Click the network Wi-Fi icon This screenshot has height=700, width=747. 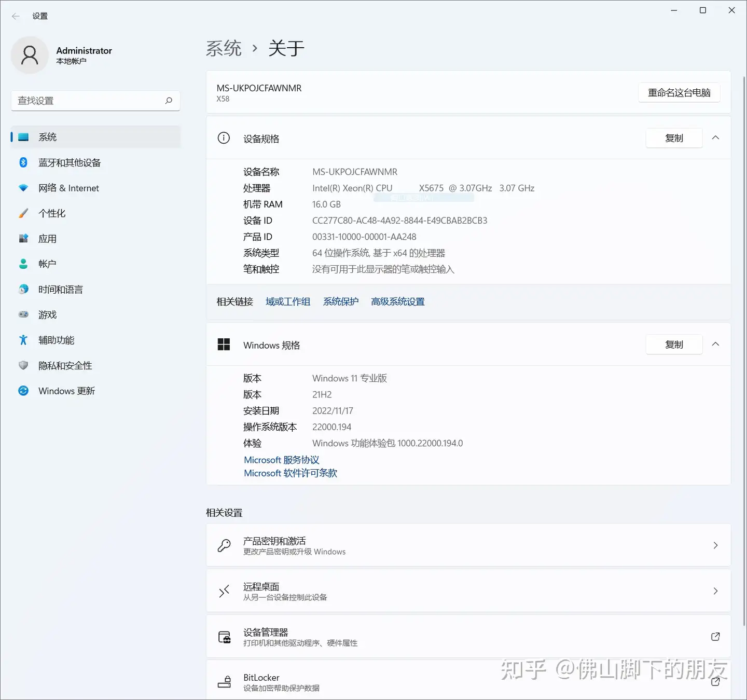23,188
